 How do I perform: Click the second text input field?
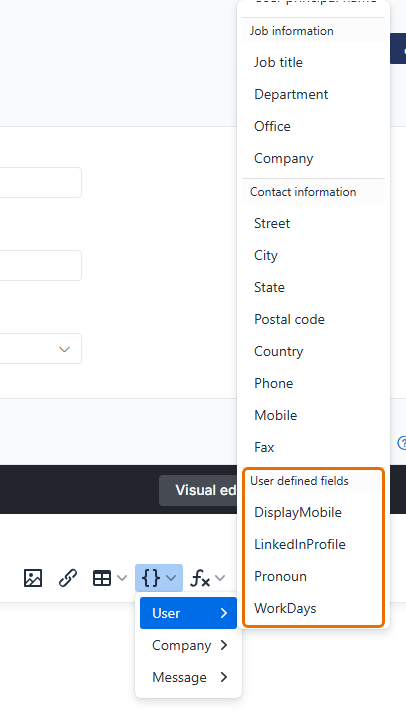click(x=41, y=265)
